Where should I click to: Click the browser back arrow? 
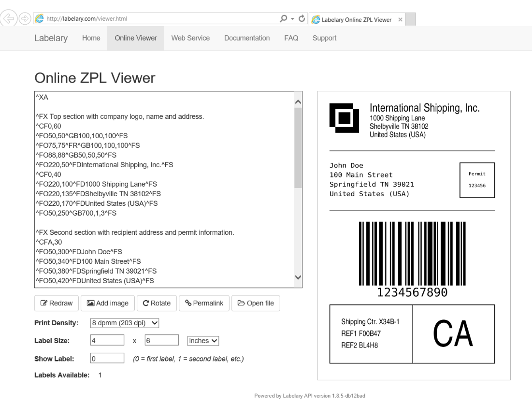point(10,18)
